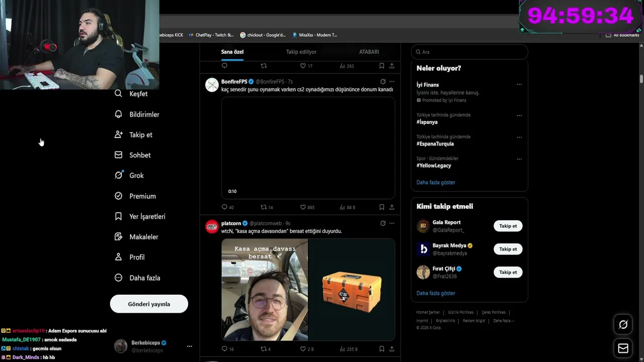Viewport: 644px width, 362px height.
Task: Open Premium from the sidebar
Action: [x=136, y=196]
